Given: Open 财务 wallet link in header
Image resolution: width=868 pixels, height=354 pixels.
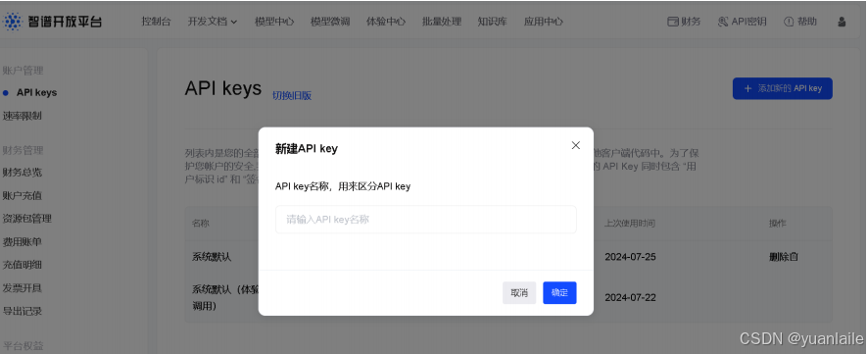Looking at the screenshot, I should click(x=684, y=22).
